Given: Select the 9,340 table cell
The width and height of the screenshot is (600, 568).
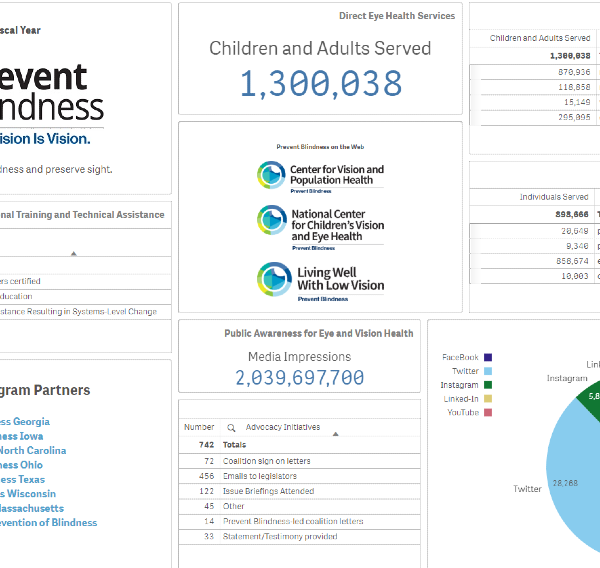Looking at the screenshot, I should (x=577, y=246).
